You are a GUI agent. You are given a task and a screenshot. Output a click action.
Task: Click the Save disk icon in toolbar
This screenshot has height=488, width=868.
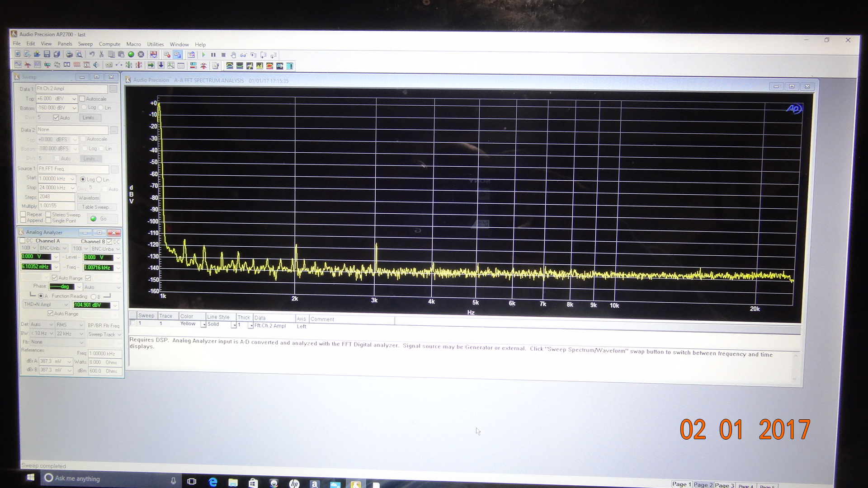[47, 54]
